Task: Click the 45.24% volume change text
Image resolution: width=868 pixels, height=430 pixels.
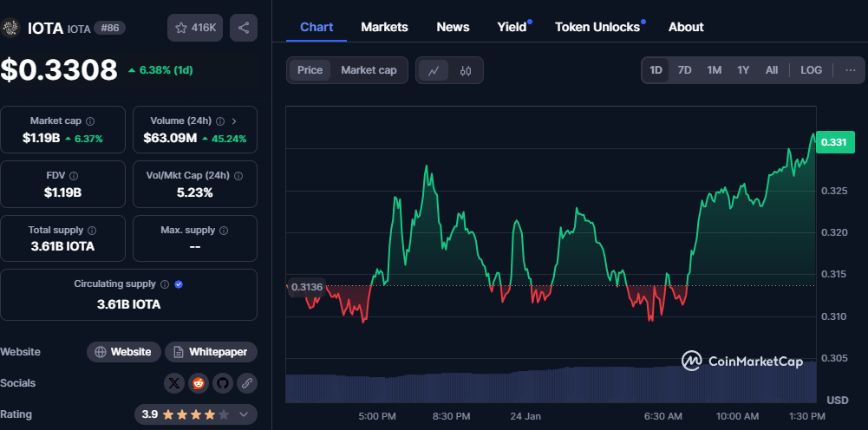Action: coord(228,139)
